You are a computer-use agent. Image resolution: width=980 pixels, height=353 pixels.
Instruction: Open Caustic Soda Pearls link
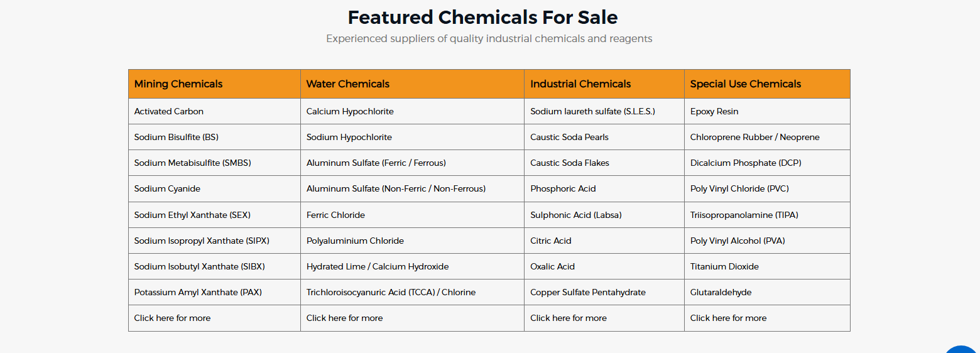pyautogui.click(x=569, y=137)
